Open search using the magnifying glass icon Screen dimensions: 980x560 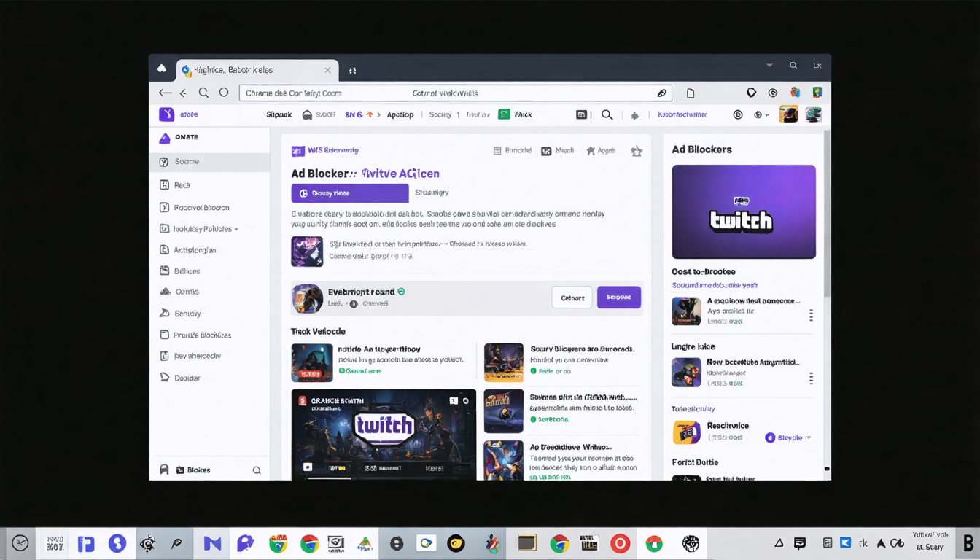point(607,114)
